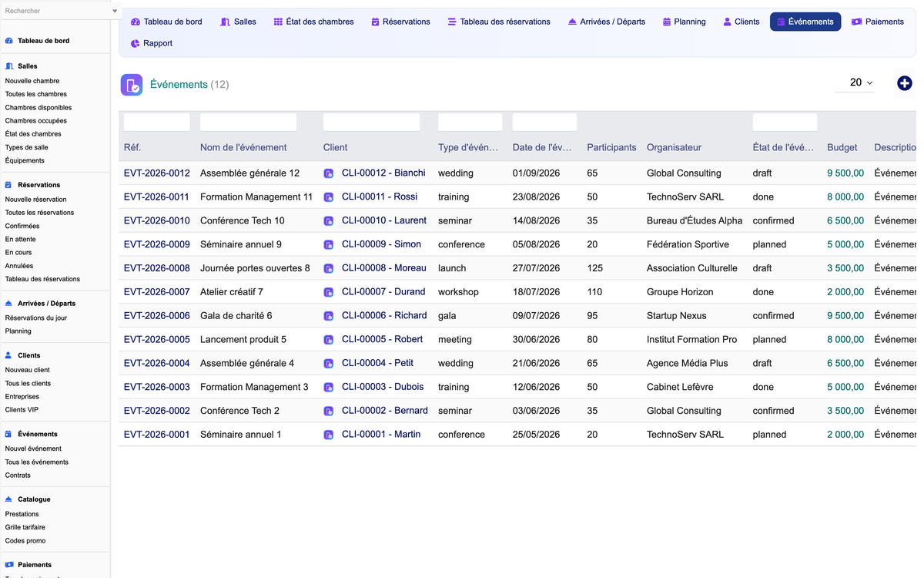Click client icon beside CLI-00006 - Richard
Viewport: 924px width, 578px height.
pos(329,316)
